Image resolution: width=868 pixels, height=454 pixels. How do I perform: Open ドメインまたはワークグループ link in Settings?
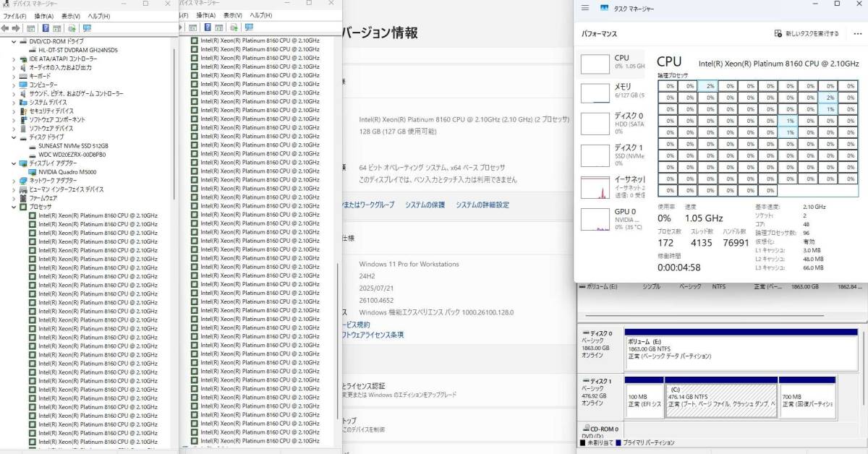click(x=368, y=205)
